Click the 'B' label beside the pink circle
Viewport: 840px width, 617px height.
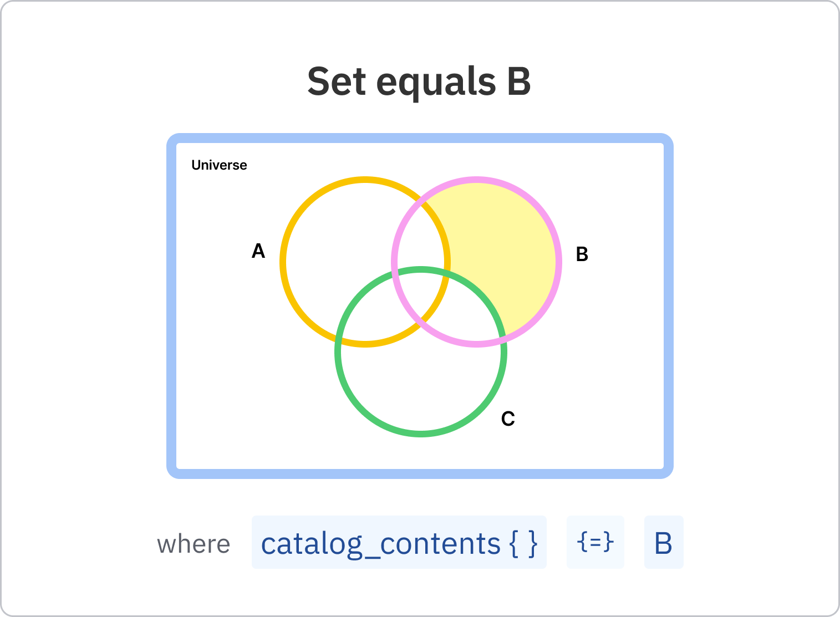coord(582,254)
